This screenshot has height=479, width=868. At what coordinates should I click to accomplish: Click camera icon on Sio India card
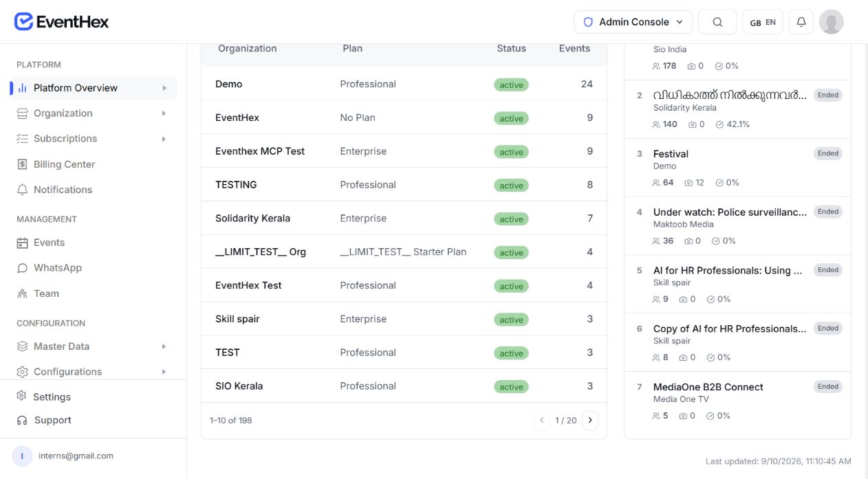pyautogui.click(x=691, y=66)
